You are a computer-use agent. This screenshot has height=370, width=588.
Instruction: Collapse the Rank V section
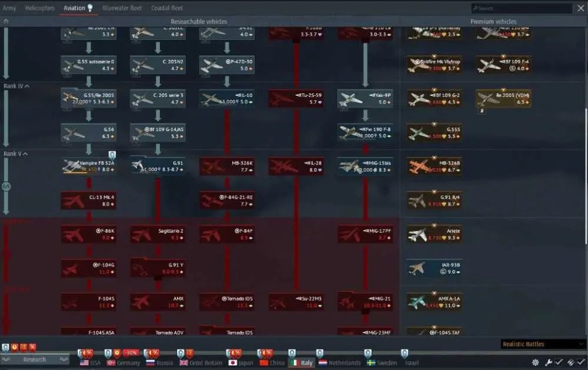click(15, 153)
